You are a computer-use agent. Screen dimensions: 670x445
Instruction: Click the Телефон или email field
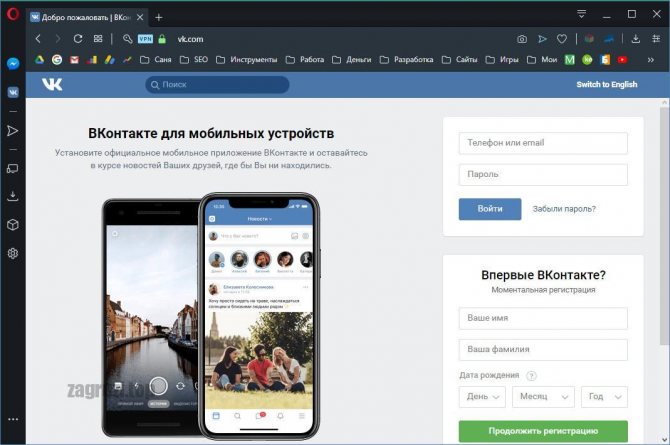pyautogui.click(x=543, y=143)
